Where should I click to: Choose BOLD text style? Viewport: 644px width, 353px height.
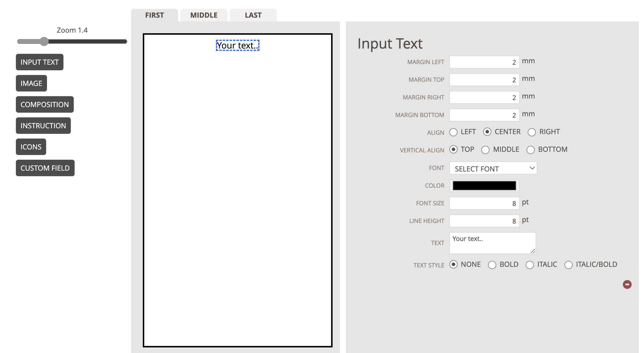click(492, 265)
